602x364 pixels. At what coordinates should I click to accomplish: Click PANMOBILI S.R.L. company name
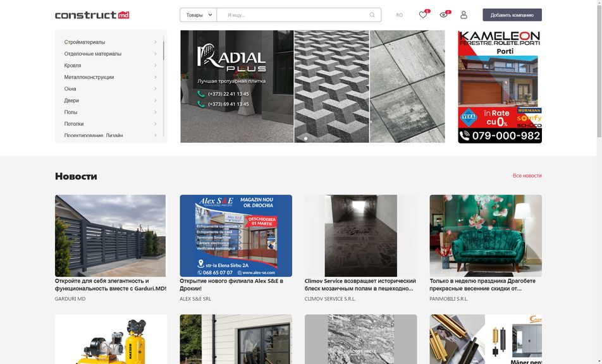pos(449,299)
